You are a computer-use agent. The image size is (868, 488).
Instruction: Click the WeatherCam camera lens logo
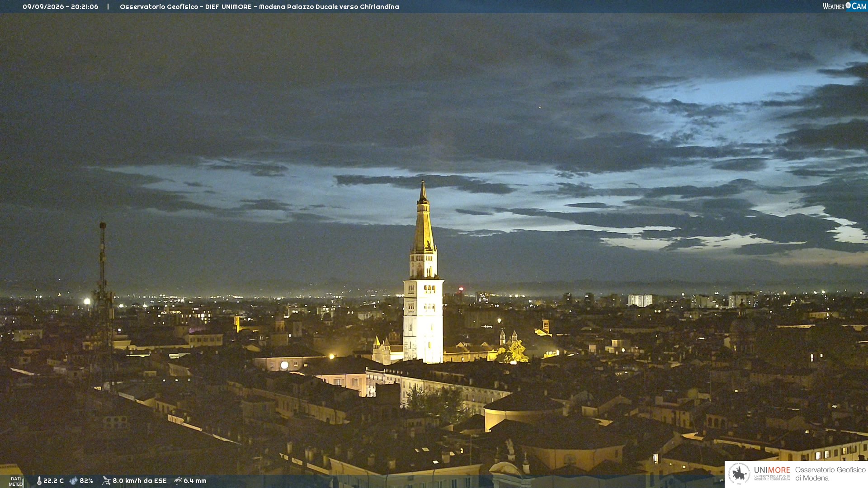pyautogui.click(x=848, y=5)
